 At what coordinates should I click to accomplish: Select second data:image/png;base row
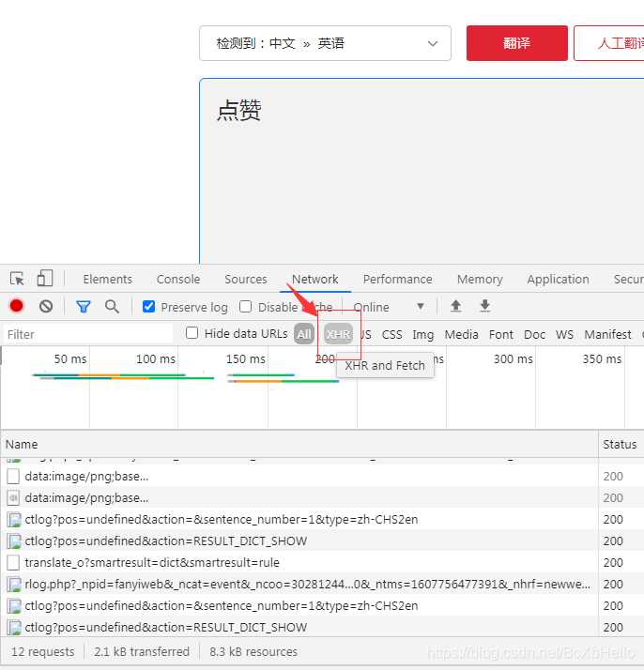click(x=300, y=497)
